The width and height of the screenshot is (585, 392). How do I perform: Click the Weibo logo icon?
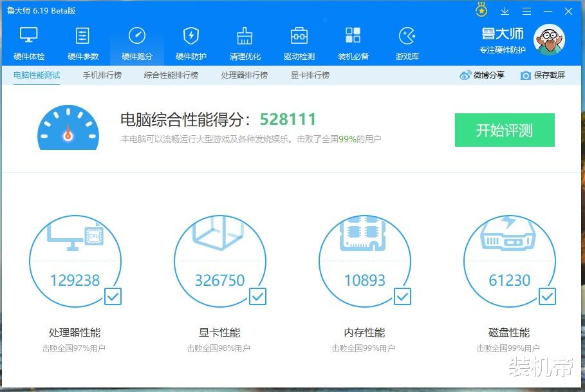click(465, 75)
